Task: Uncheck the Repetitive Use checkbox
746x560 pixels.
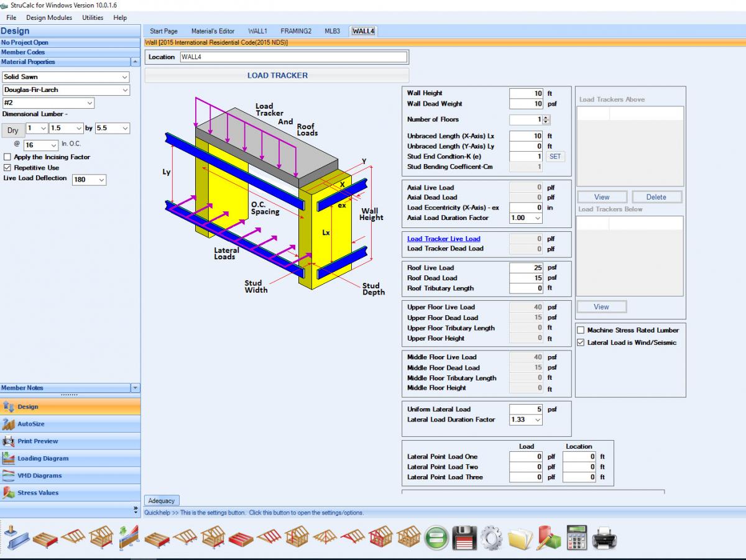Action: 7,168
